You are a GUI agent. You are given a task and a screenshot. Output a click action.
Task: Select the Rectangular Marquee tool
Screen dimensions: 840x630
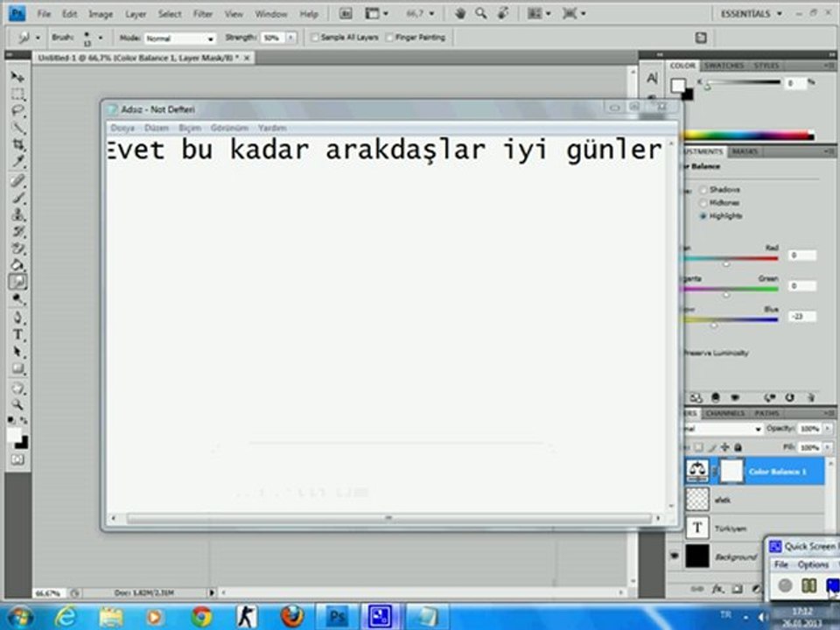point(17,94)
